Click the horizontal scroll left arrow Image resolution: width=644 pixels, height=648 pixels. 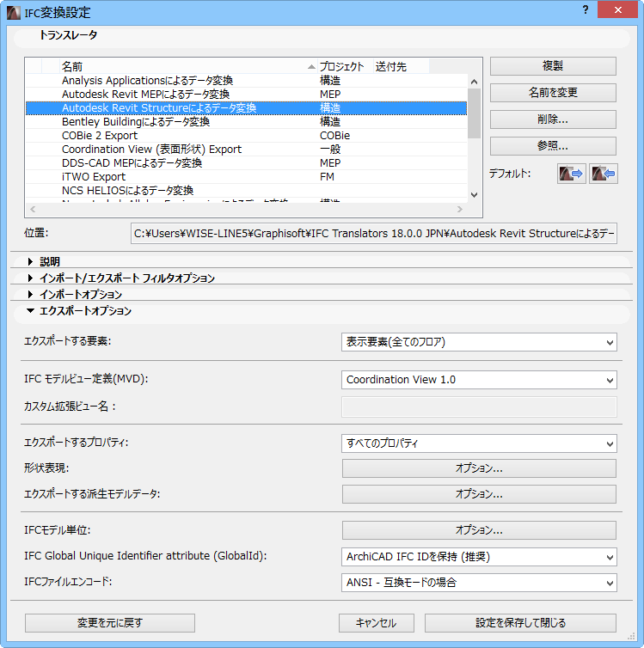[x=33, y=209]
